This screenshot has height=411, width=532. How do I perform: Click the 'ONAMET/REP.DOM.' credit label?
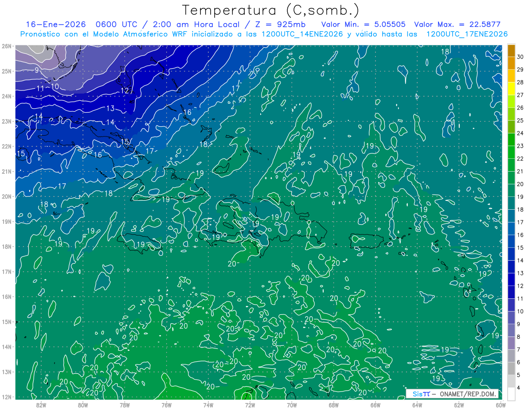pos(468,394)
